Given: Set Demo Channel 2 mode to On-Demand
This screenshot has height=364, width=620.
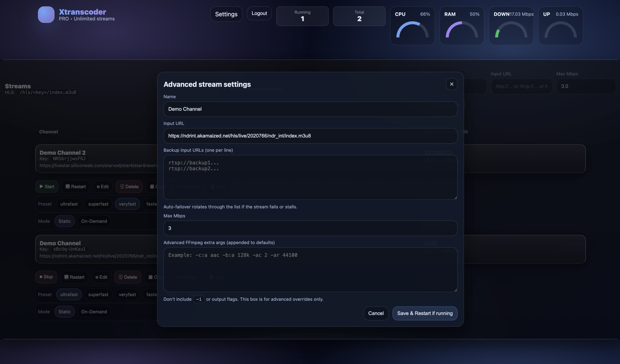Looking at the screenshot, I should click(94, 221).
